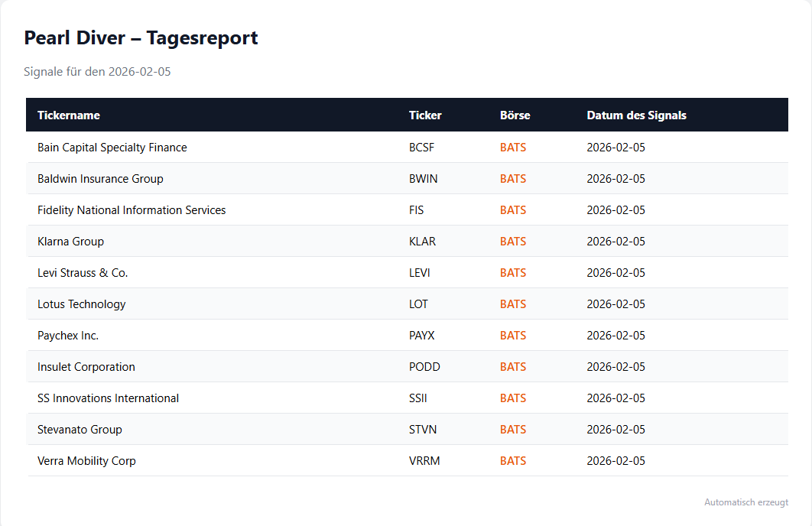Click the Tickername column header
Image resolution: width=812 pixels, height=526 pixels.
[69, 115]
